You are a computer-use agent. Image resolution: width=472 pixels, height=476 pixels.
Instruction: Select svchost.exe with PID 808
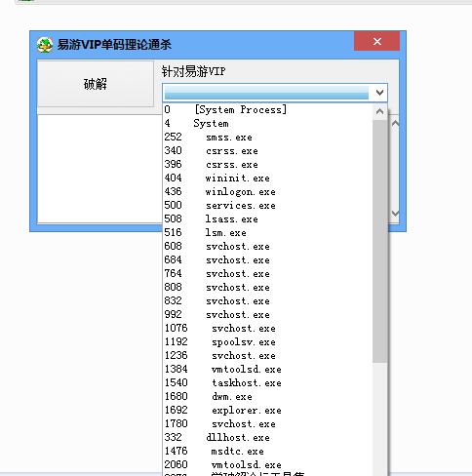[x=267, y=287]
